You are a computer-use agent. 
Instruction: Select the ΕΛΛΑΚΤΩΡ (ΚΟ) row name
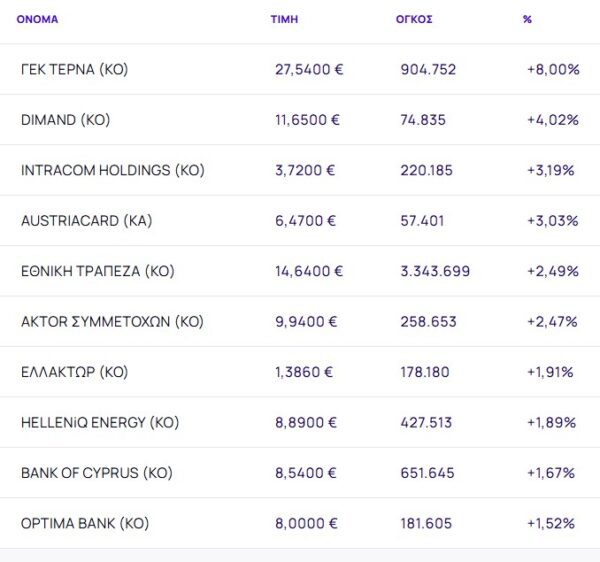(74, 372)
